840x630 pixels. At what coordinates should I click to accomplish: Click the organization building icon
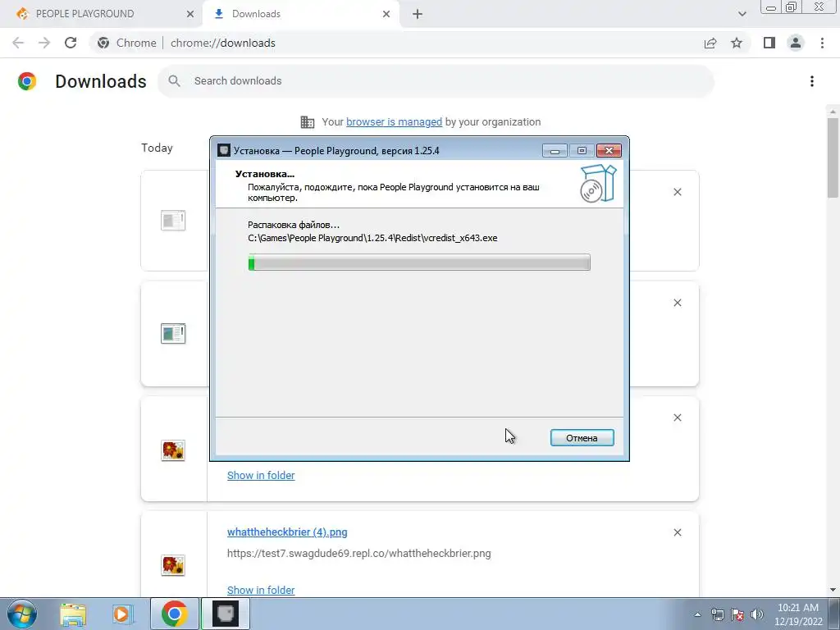(307, 122)
